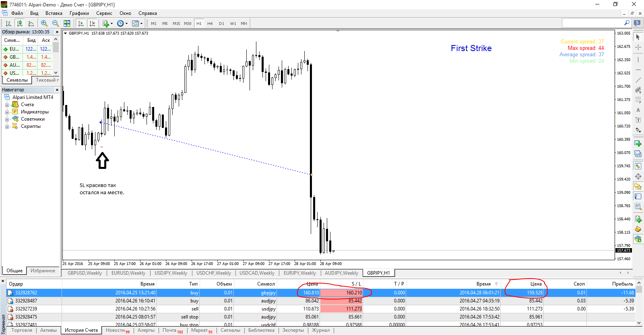Switch to Избранное navigator tab
The image size is (644, 335).
tap(43, 271)
